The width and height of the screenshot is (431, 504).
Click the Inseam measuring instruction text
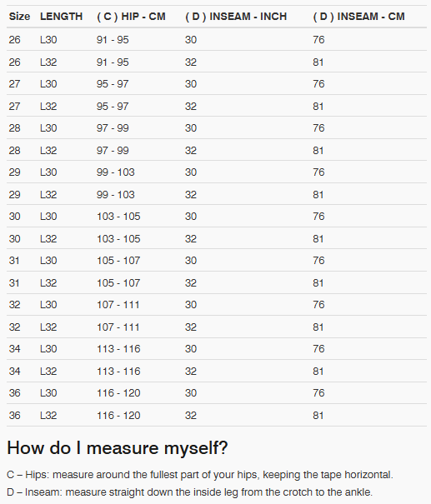pyautogui.click(x=189, y=492)
